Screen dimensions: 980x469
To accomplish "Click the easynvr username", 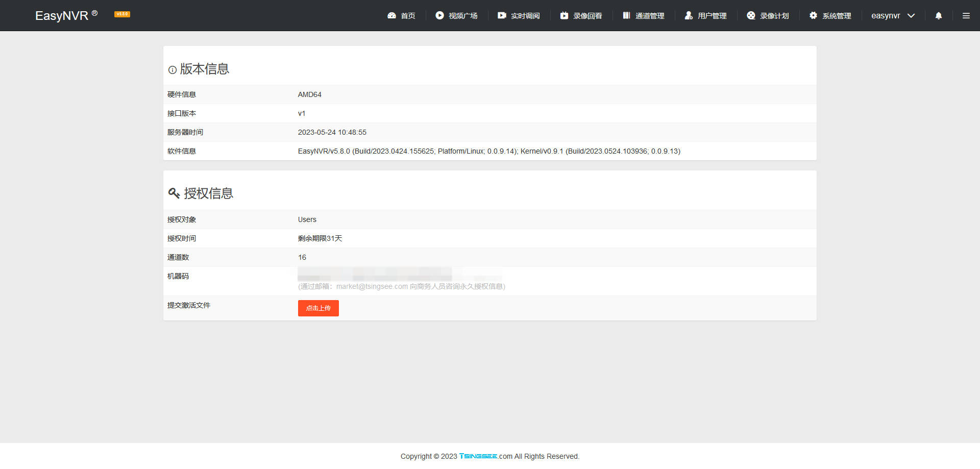I will [886, 16].
